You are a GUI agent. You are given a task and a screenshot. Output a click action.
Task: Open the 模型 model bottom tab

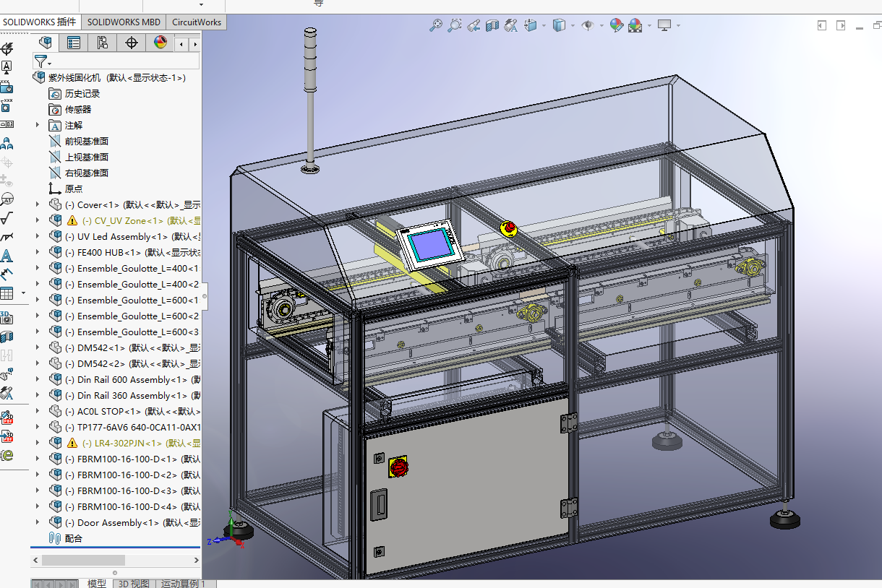click(x=96, y=583)
